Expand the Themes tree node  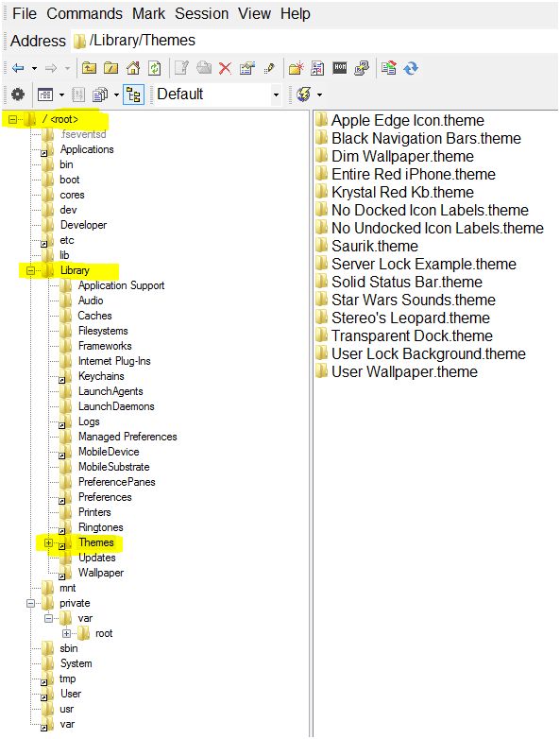tap(48, 543)
